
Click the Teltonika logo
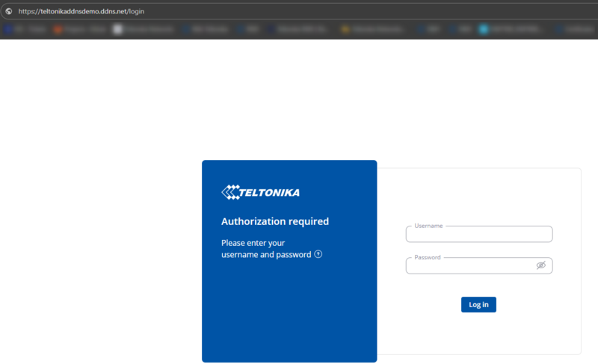pyautogui.click(x=261, y=192)
